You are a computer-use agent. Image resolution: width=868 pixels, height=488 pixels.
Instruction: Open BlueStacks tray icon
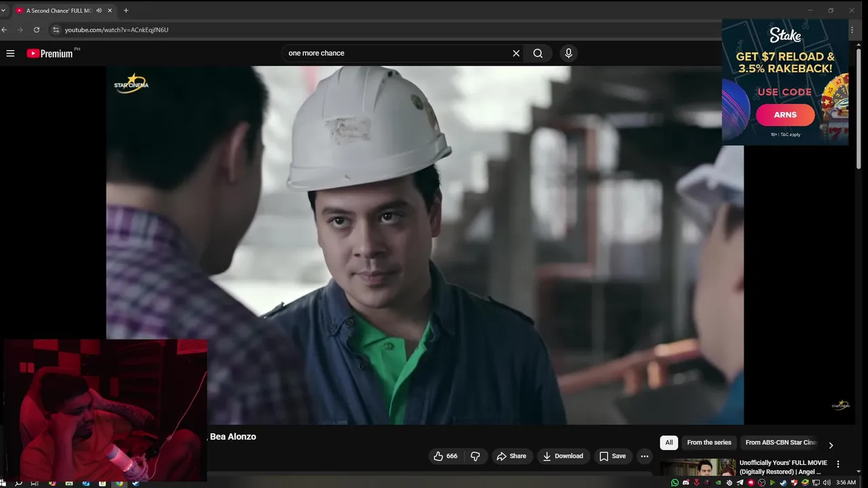point(805,483)
